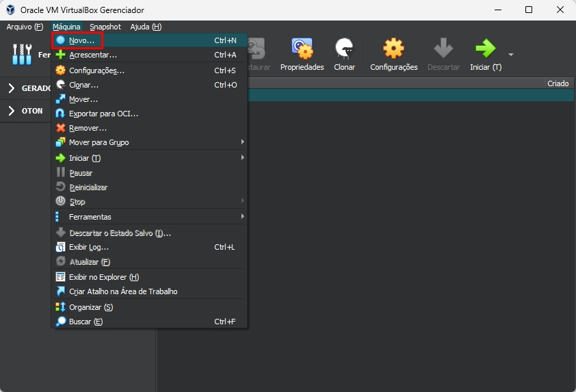This screenshot has width=576, height=392.
Task: Click the red X Remover icon
Action: (x=61, y=128)
